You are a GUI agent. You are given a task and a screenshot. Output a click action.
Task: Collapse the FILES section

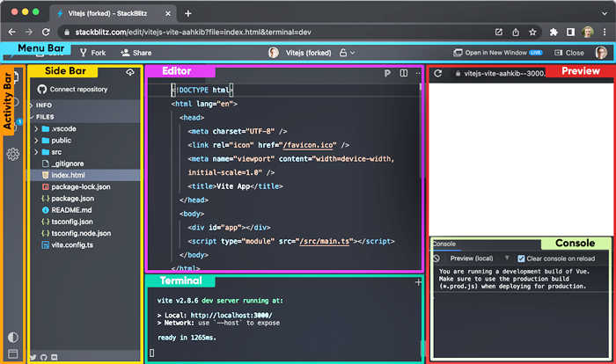(x=84, y=117)
